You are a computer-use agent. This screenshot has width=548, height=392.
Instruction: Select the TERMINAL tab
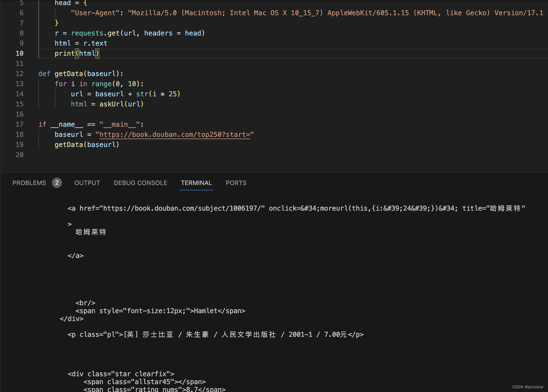(x=196, y=183)
